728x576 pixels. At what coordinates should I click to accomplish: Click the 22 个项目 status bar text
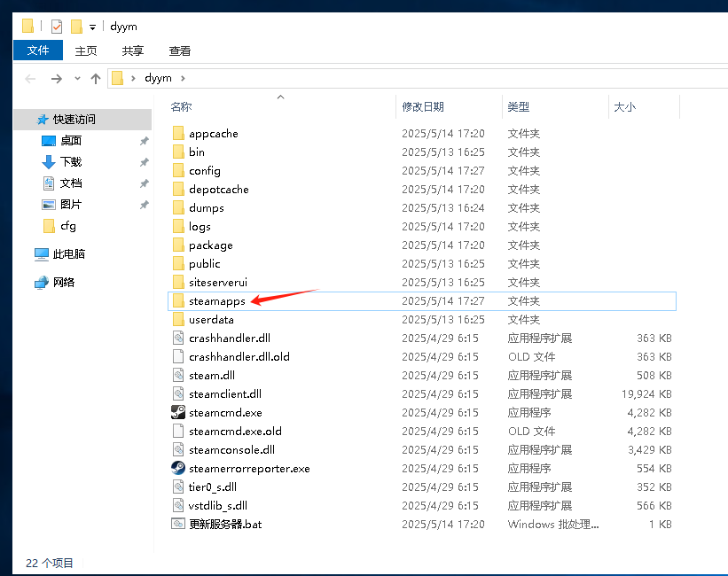point(50,563)
